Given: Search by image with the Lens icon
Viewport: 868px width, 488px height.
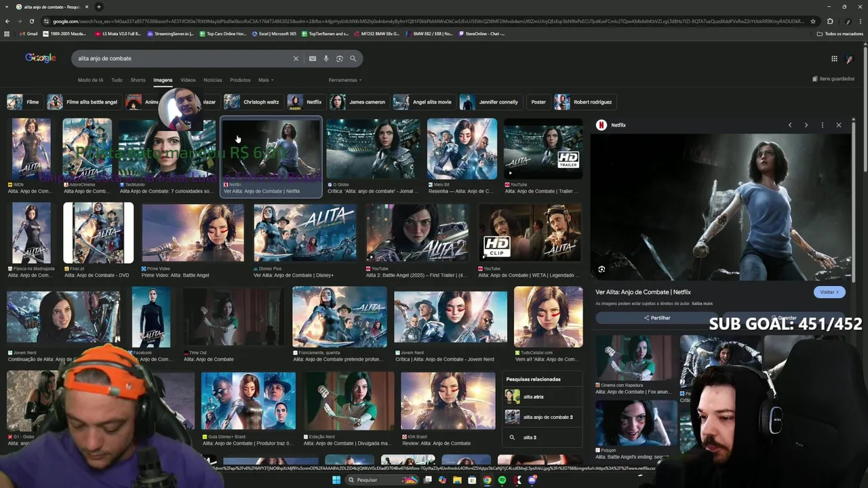Looking at the screenshot, I should pyautogui.click(x=340, y=58).
